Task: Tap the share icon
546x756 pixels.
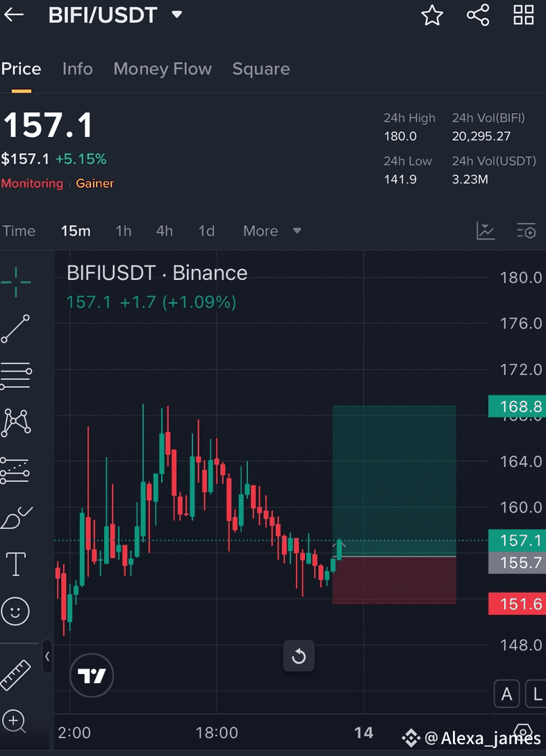Action: click(478, 15)
